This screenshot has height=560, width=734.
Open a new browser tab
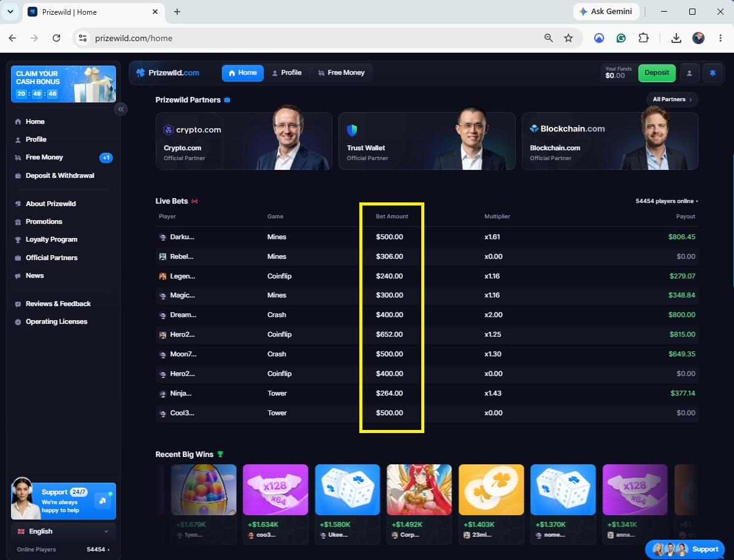(177, 12)
